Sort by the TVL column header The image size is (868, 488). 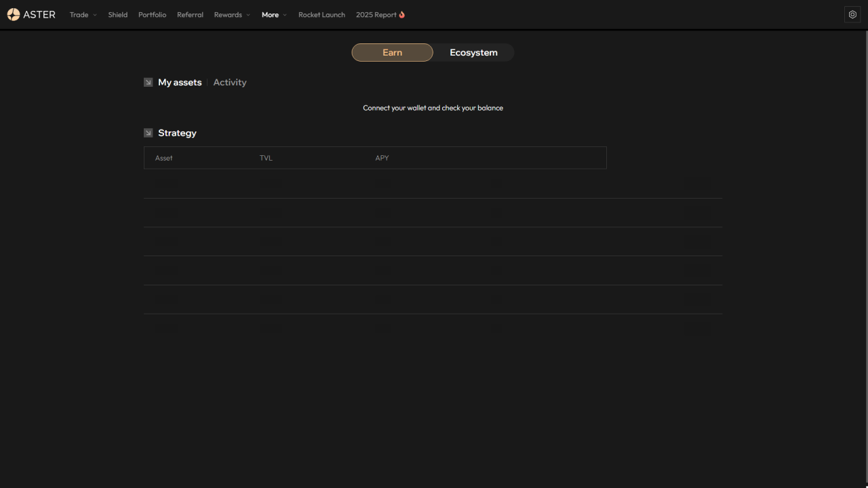266,158
